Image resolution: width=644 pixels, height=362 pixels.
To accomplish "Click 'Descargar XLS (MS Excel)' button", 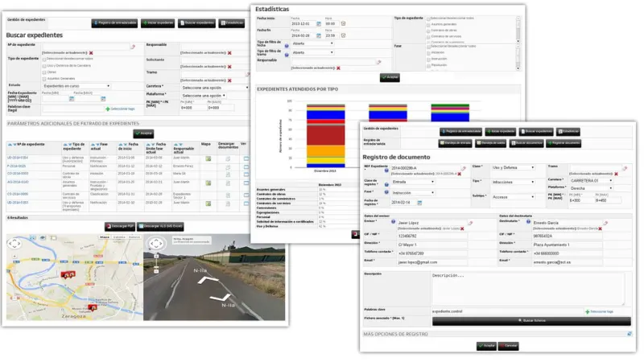I will click(x=160, y=226).
